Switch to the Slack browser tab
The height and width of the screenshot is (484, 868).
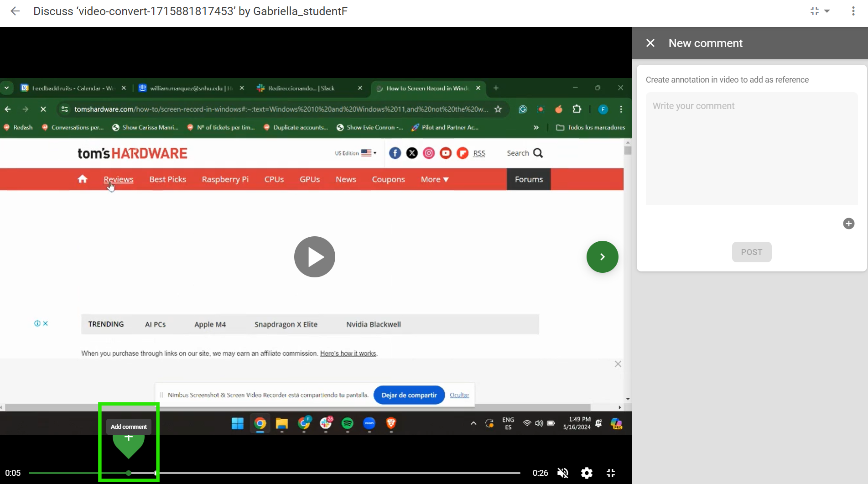click(310, 88)
